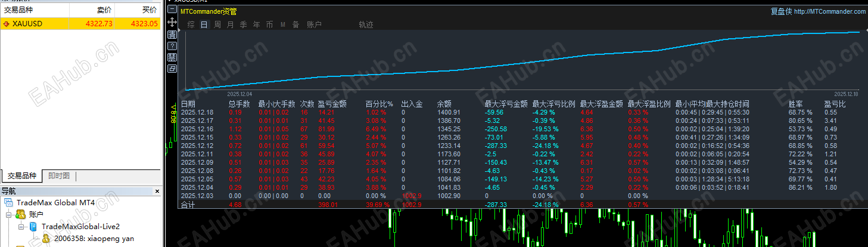Screen dimensions: 868x247
Task: Click the 百分比% column header
Action: pyautogui.click(x=379, y=104)
